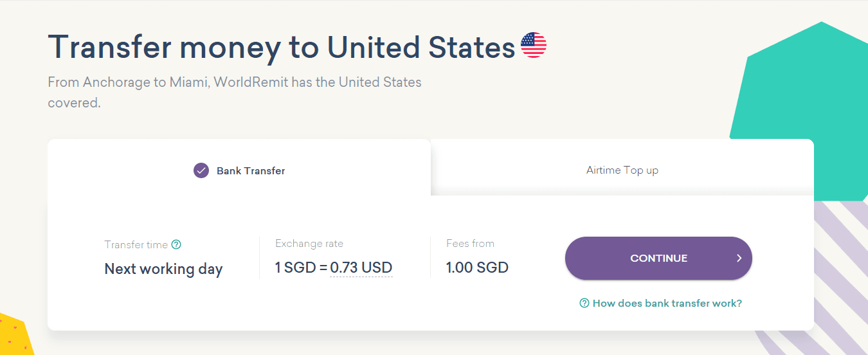Click the 1.00 SGD fee amount
This screenshot has height=355, width=868.
pyautogui.click(x=477, y=268)
